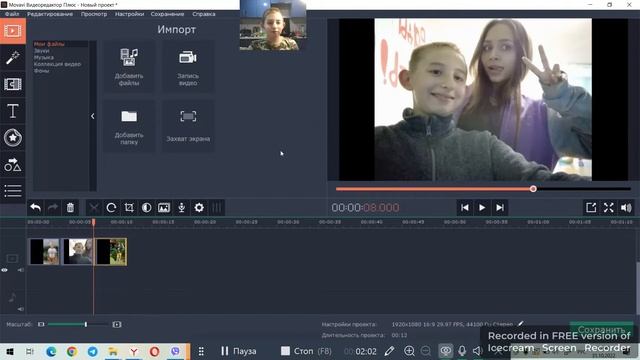Jump to next frame in preview

[500, 208]
